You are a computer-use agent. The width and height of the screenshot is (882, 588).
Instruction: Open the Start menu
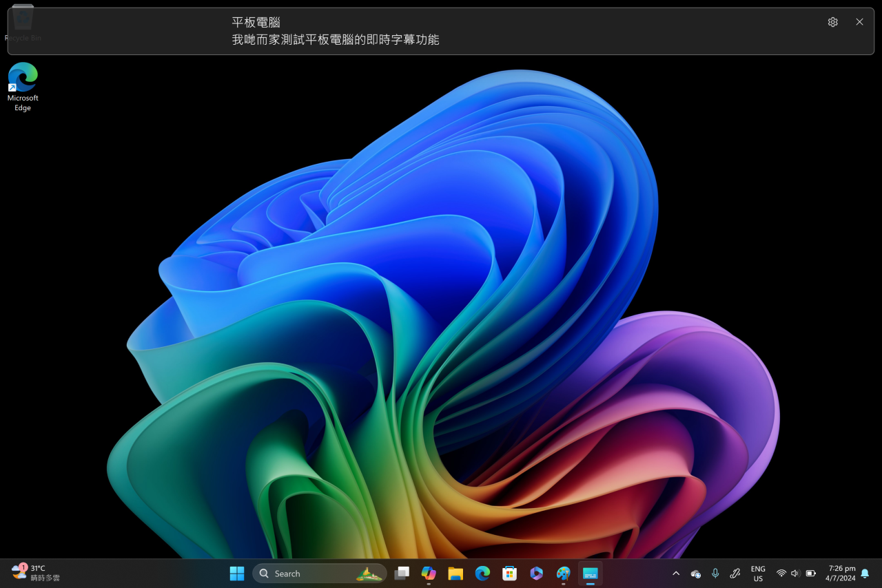pyautogui.click(x=236, y=573)
